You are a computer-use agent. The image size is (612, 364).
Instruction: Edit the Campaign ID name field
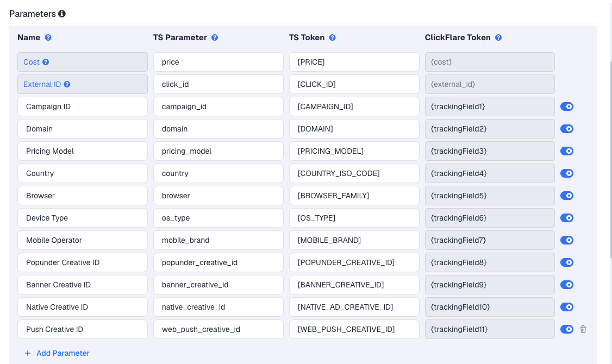[83, 106]
